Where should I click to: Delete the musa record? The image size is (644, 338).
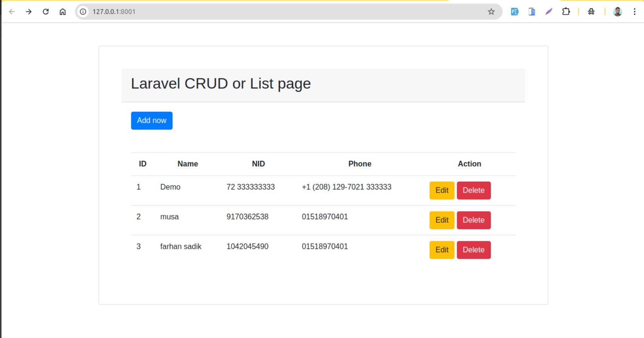coord(473,220)
